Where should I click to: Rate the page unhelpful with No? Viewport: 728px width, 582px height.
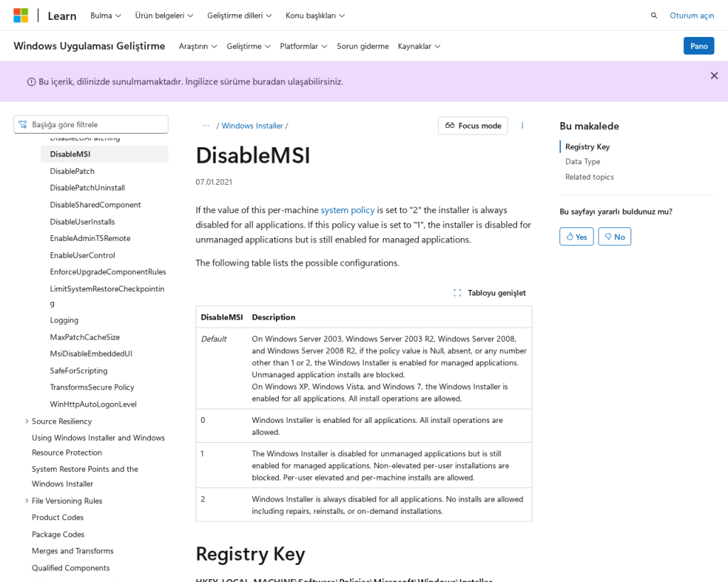pos(614,237)
